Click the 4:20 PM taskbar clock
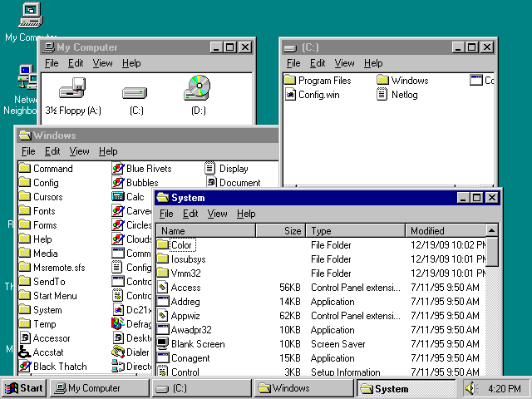Image resolution: width=532 pixels, height=399 pixels. pyautogui.click(x=505, y=388)
